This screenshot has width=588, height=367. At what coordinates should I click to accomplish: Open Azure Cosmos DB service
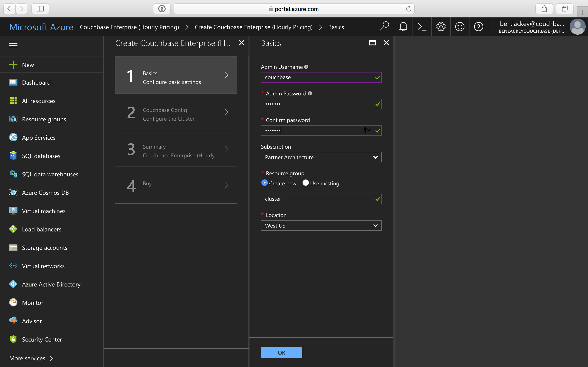[45, 192]
